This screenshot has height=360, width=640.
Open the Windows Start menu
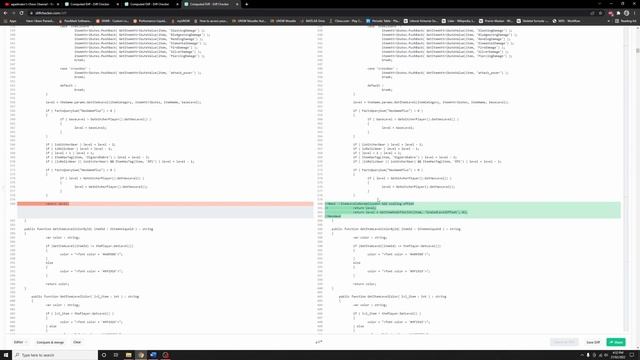coord(6,355)
